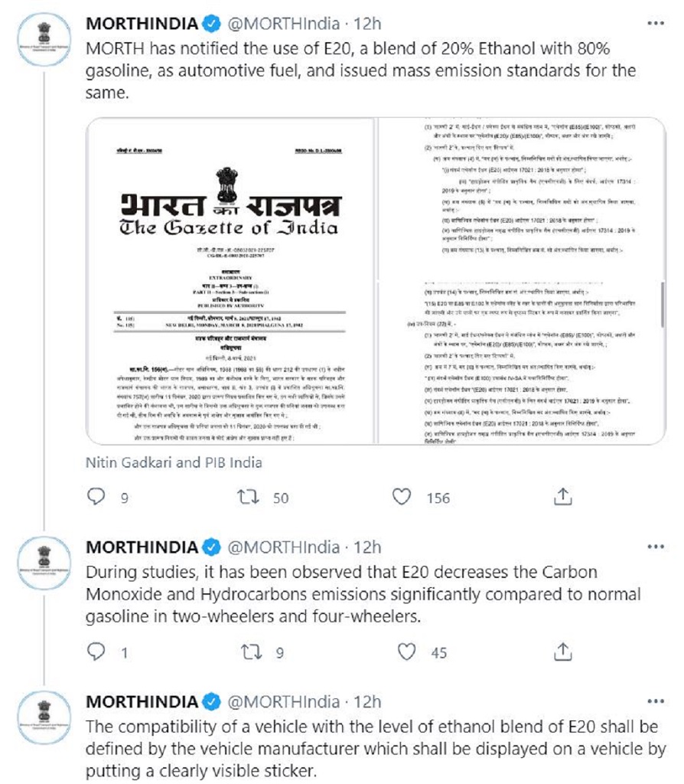The height and width of the screenshot is (784, 684).
Task: Retweet the Carbon Monoxide emissions tweet
Action: [248, 652]
